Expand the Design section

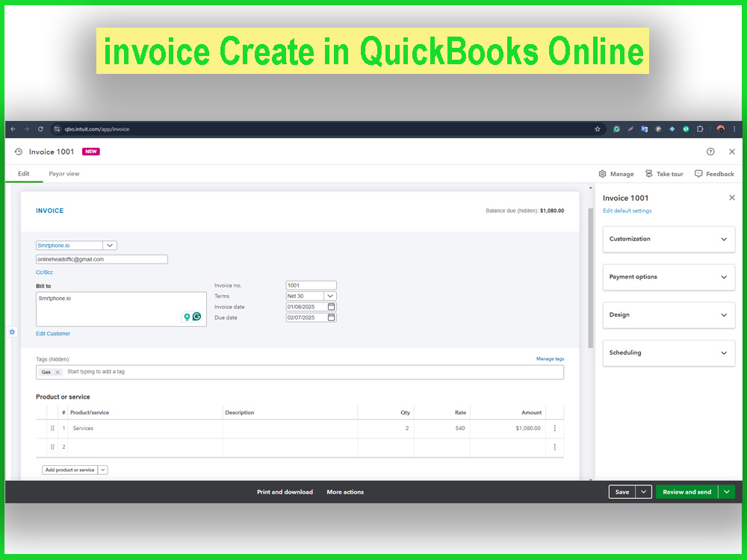pos(669,315)
